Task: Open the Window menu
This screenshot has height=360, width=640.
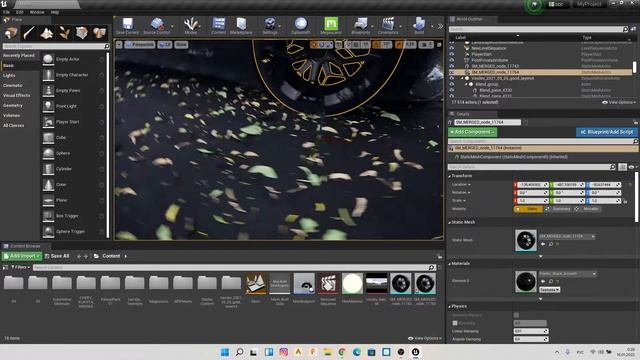Action: click(x=37, y=12)
